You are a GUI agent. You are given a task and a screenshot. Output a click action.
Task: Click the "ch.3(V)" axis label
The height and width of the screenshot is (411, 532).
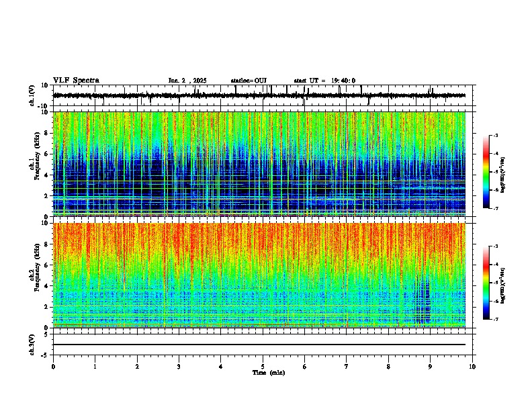click(32, 345)
